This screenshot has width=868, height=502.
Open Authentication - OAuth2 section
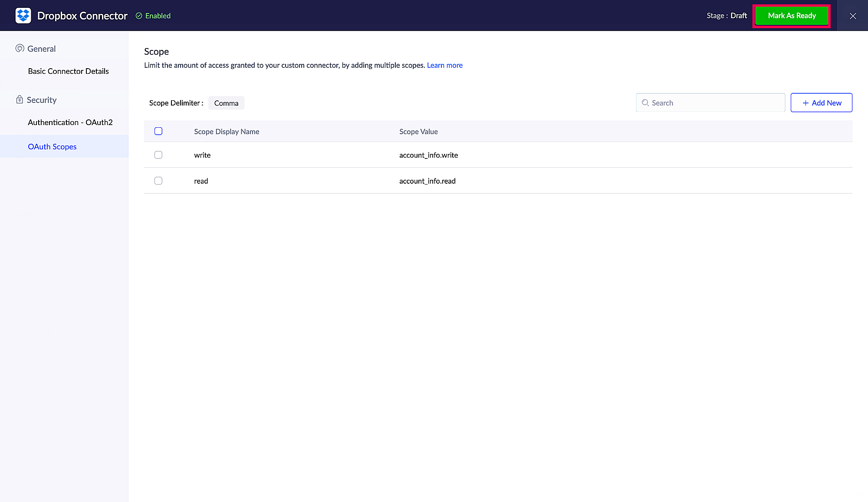tap(70, 122)
